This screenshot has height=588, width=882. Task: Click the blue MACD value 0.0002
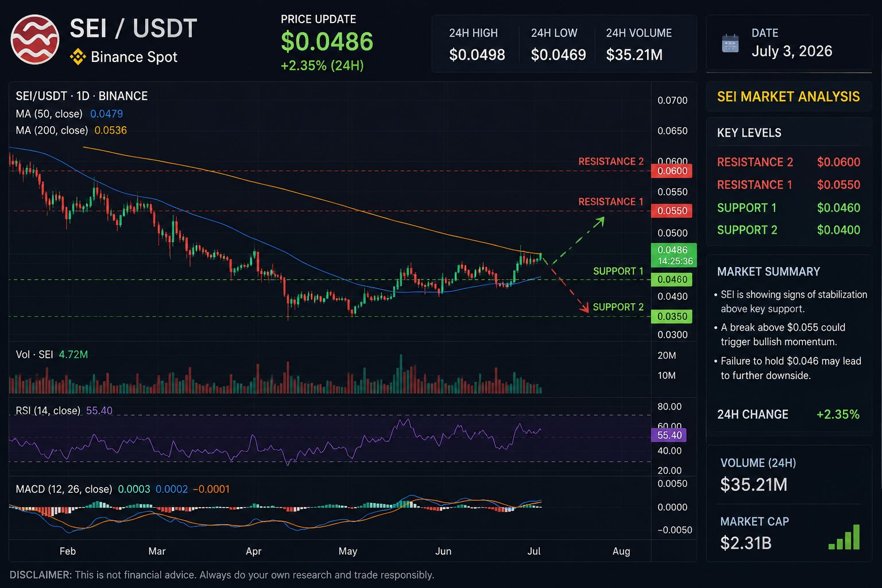point(172,489)
